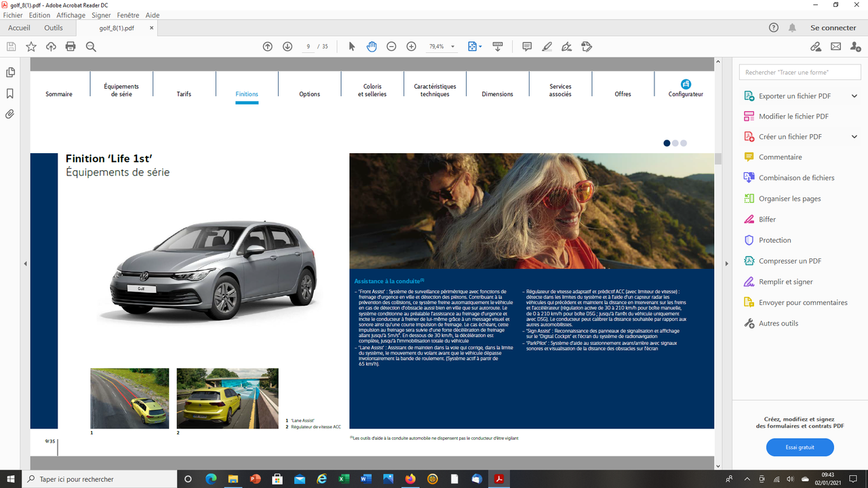Add a bookmark star to the document
This screenshot has height=488, width=868.
tap(31, 47)
